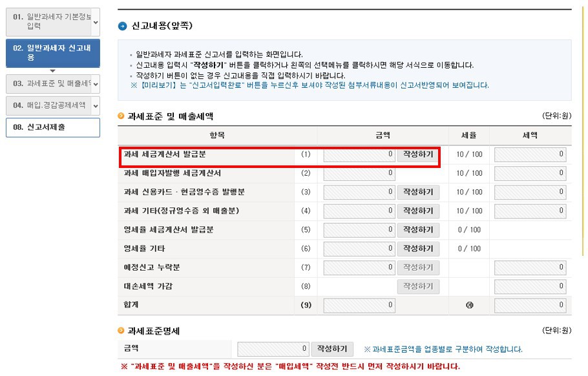
Task: Click 작성하기 for 과세 기타(정규영수증 외 매출분)
Action: 418,211
